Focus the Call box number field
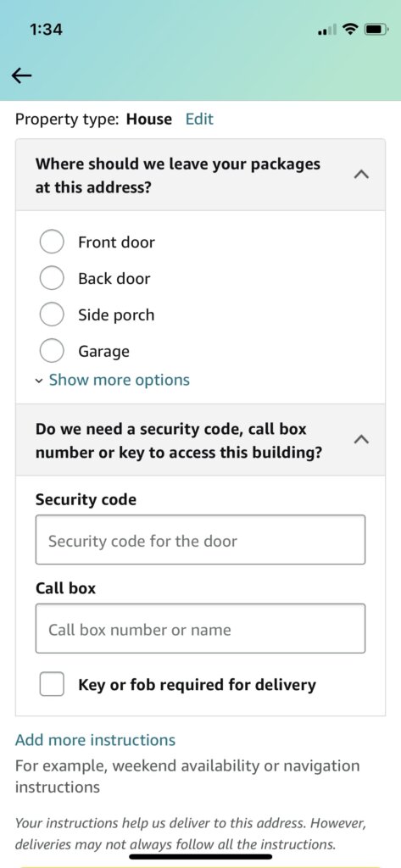The height and width of the screenshot is (868, 401). [200, 628]
